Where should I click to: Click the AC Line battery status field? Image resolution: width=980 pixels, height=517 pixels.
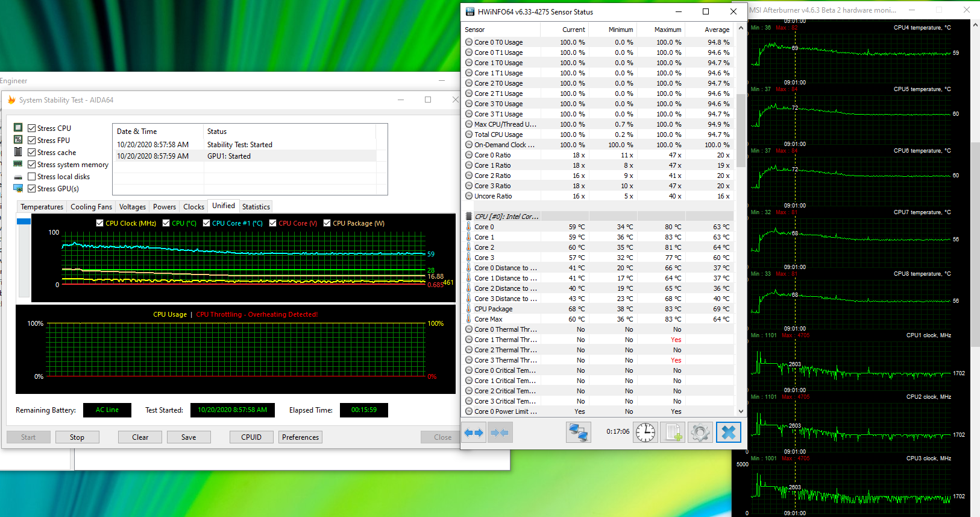pyautogui.click(x=107, y=410)
